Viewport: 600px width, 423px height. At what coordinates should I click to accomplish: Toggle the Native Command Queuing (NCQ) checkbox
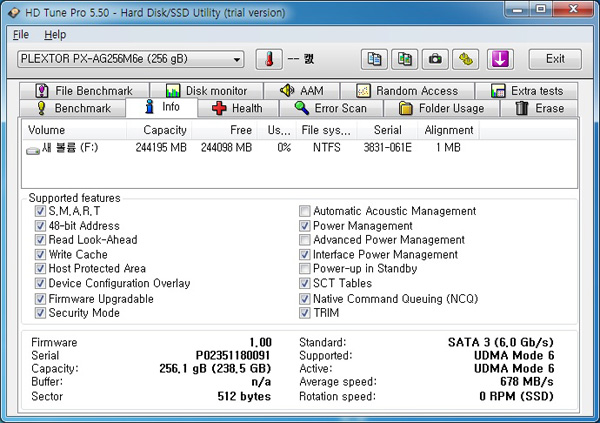click(x=305, y=299)
